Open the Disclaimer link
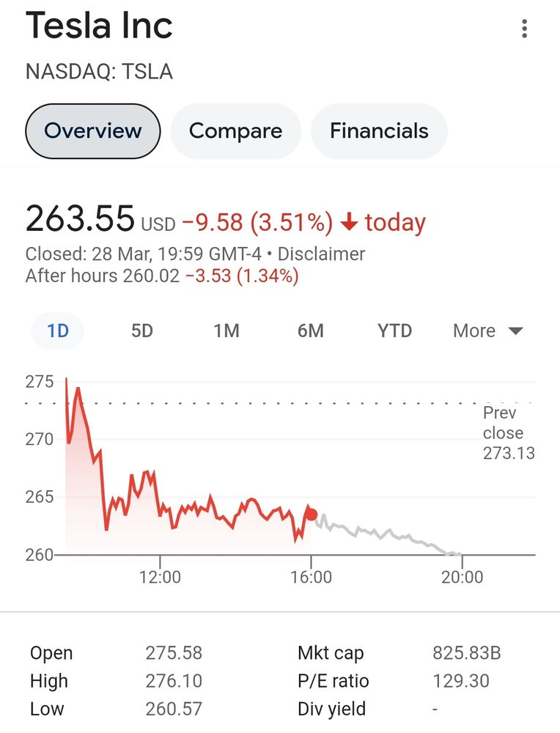The width and height of the screenshot is (560, 733). [x=321, y=254]
